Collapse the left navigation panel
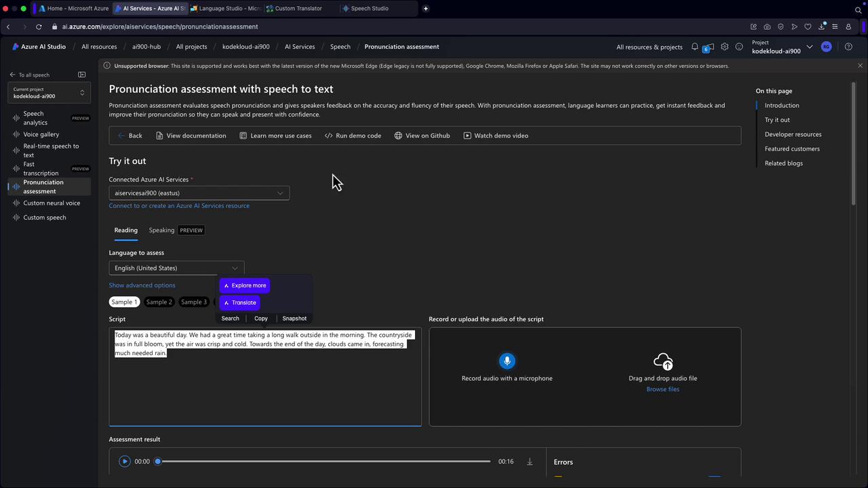The height and width of the screenshot is (488, 868). pos(82,75)
